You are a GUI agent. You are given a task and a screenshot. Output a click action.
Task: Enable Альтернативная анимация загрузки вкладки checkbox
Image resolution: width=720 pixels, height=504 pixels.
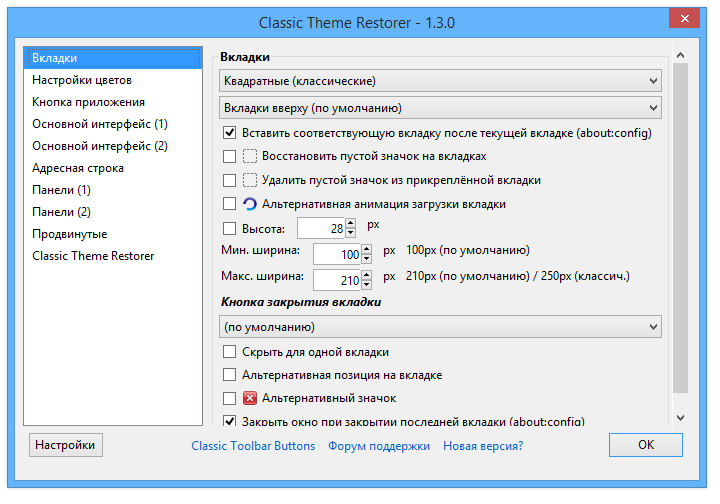point(229,204)
